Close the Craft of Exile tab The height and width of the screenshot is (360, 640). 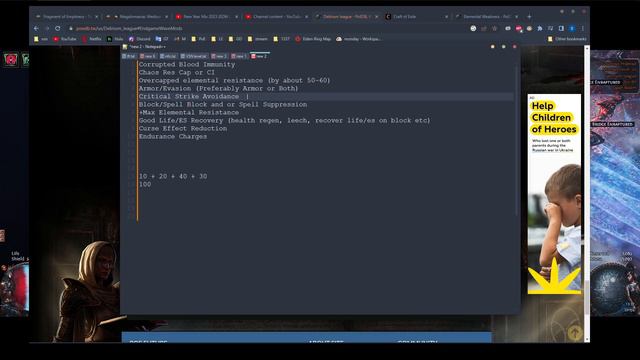click(x=446, y=17)
